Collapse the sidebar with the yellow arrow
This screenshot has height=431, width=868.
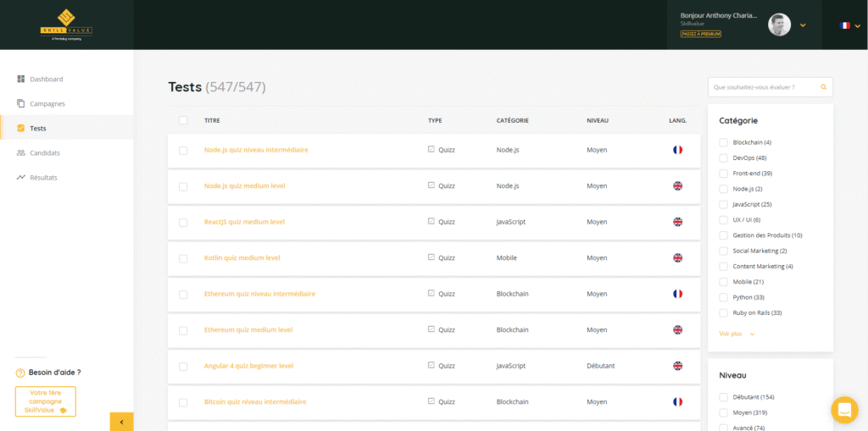(121, 421)
